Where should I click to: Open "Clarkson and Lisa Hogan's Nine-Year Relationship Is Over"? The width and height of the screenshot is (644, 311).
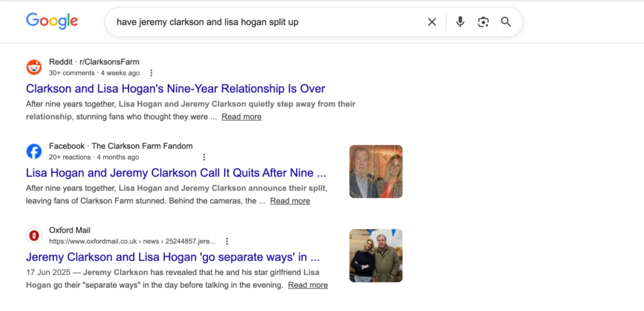[175, 88]
